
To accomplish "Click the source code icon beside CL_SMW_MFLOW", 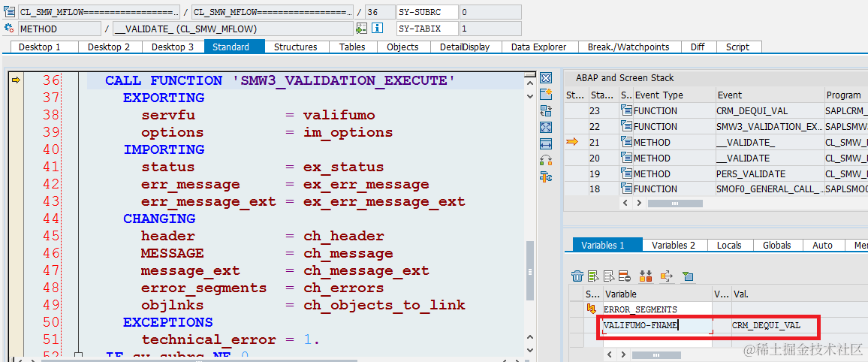I will click(x=9, y=11).
